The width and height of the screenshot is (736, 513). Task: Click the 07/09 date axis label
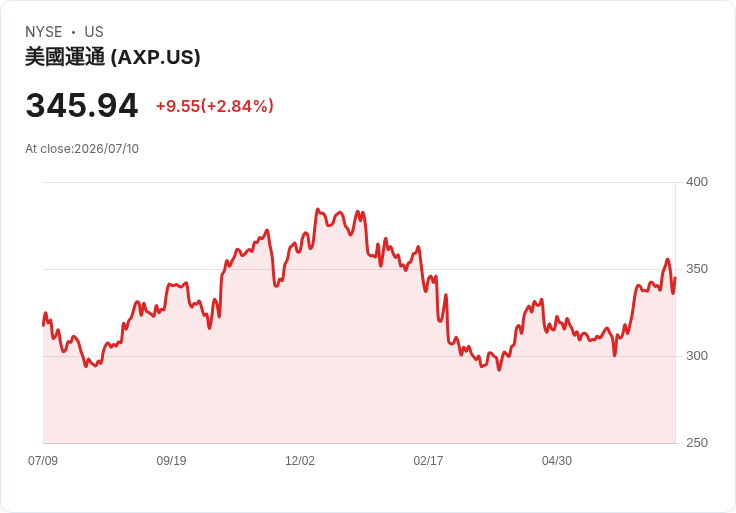(43, 460)
